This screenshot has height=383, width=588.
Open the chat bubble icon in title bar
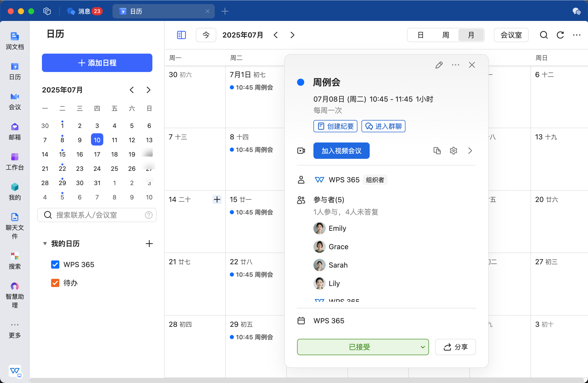tap(576, 11)
